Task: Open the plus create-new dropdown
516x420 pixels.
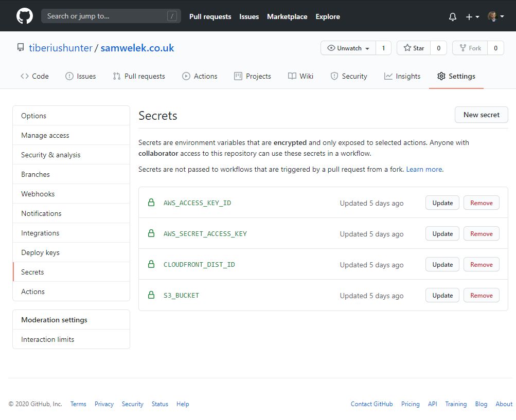Action: coord(473,17)
